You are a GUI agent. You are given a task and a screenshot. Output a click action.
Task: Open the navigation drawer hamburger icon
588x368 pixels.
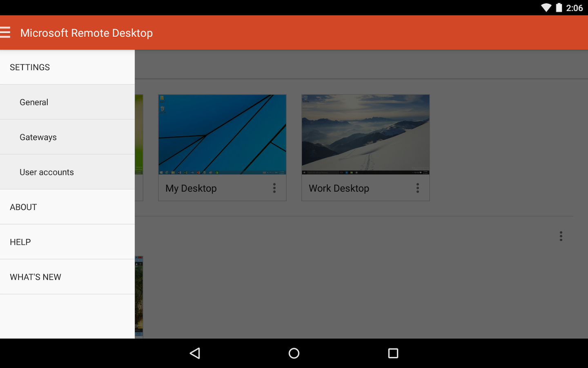click(6, 32)
